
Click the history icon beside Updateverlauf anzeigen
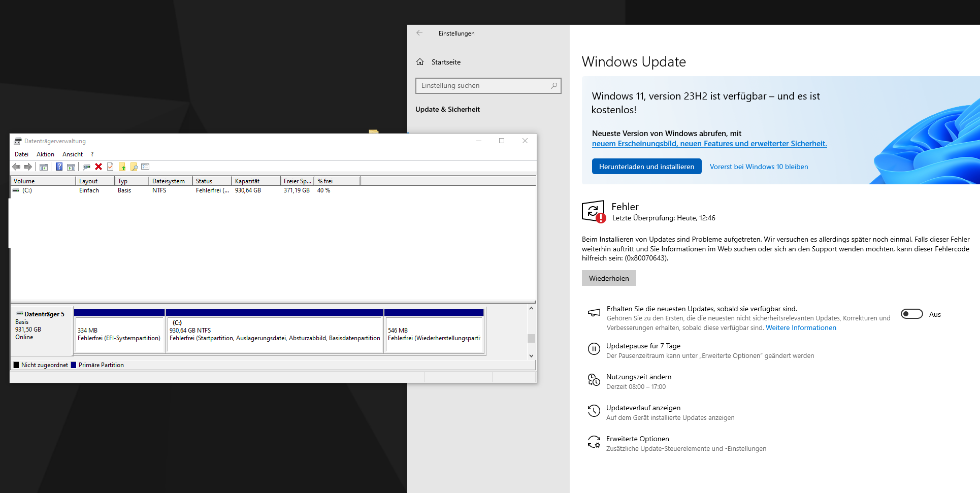click(x=594, y=411)
